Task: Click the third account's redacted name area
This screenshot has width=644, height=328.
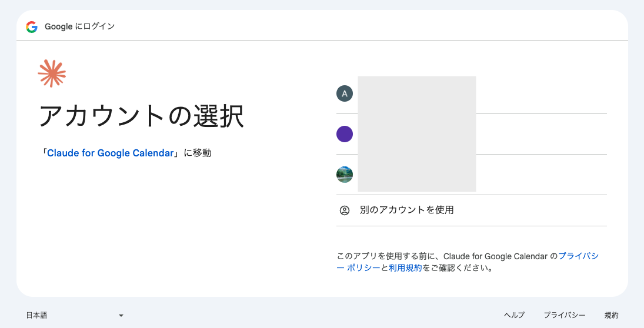Action: 417,173
